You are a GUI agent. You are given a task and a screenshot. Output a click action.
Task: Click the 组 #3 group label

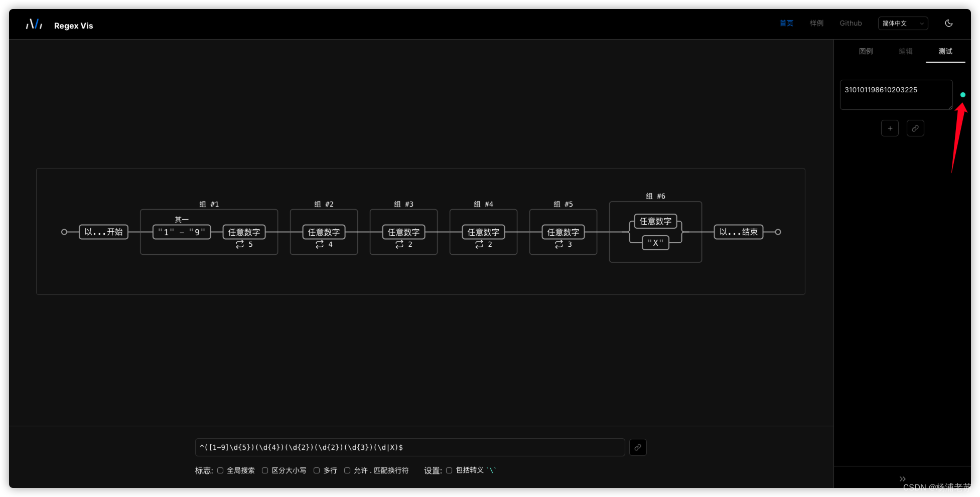[x=404, y=204]
